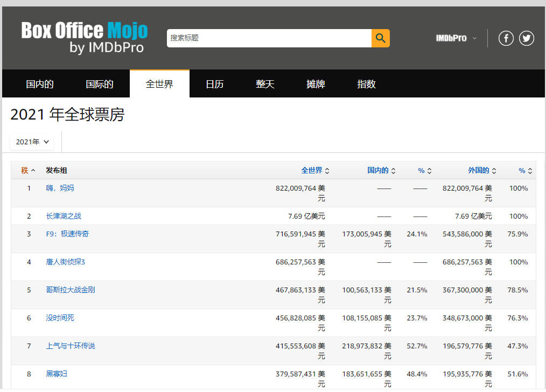The height and width of the screenshot is (392, 546).
Task: Select the 348,673,000 foreign gross cell
Action: click(x=467, y=323)
